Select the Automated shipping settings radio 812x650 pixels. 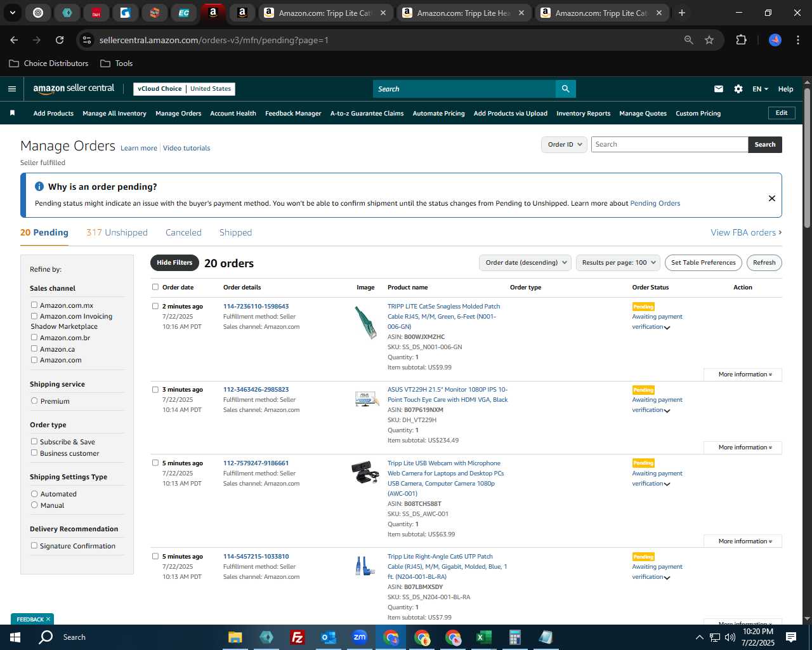pos(34,494)
